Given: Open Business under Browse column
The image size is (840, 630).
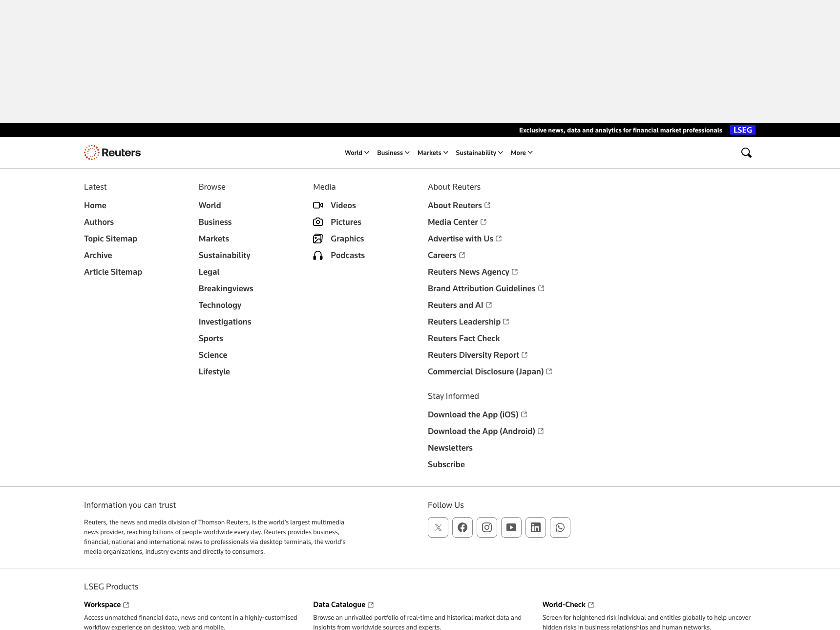Looking at the screenshot, I should (215, 222).
